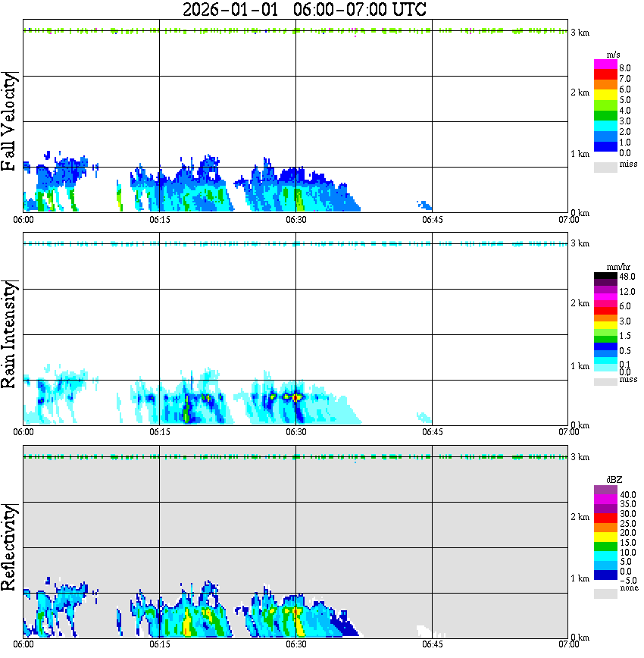
Task: Select the darkest blue swatch in m/s legend
Action: (605, 146)
